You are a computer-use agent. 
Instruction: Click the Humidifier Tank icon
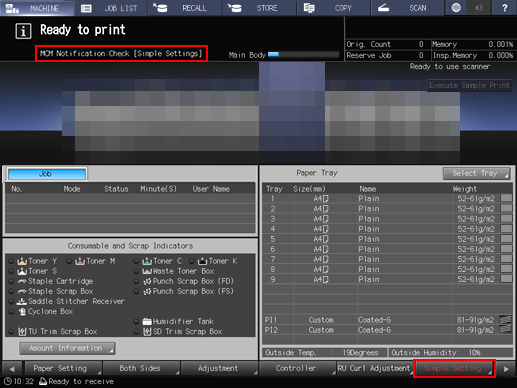tap(147, 321)
